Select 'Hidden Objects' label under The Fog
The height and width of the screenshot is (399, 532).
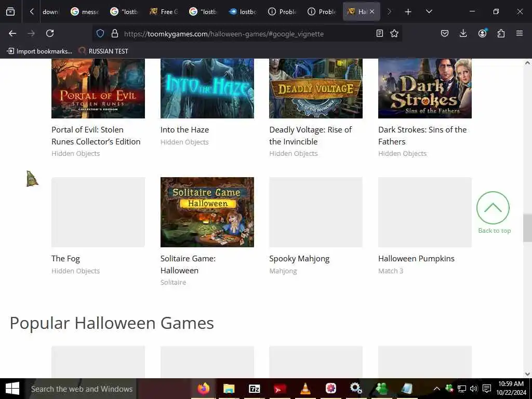76,271
